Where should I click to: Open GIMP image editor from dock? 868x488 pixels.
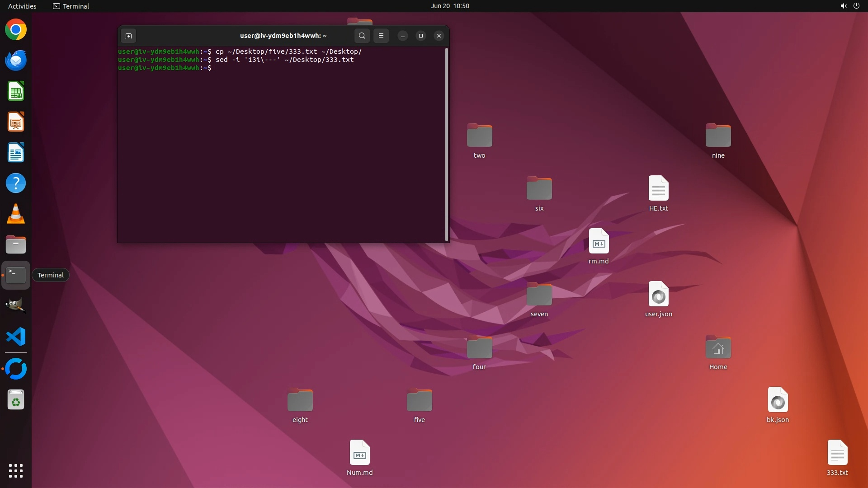16,305
